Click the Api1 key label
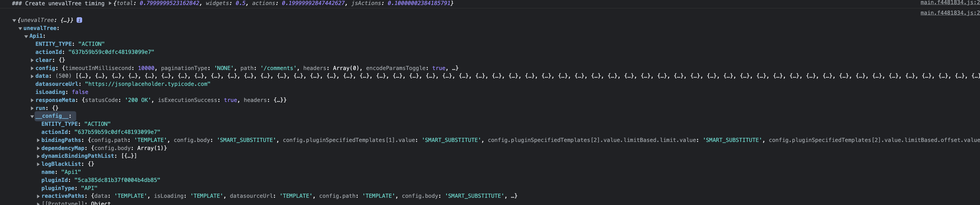This screenshot has width=980, height=205. point(36,36)
